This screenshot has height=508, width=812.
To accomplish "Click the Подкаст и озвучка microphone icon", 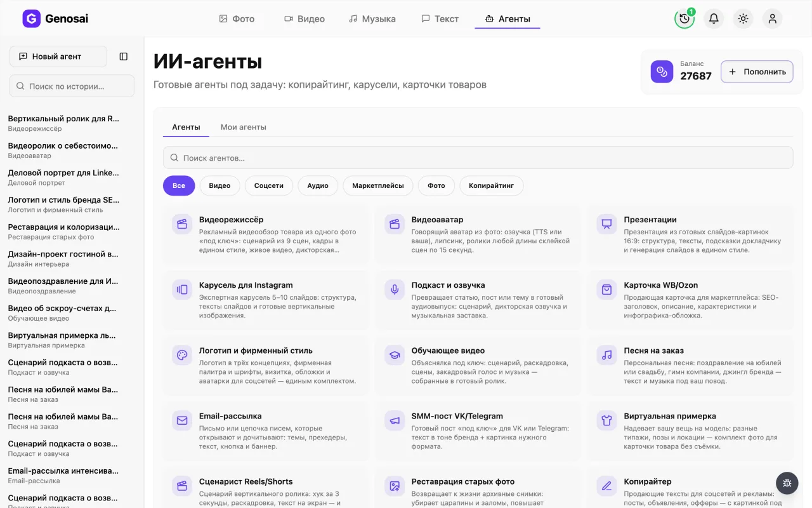I will point(395,289).
